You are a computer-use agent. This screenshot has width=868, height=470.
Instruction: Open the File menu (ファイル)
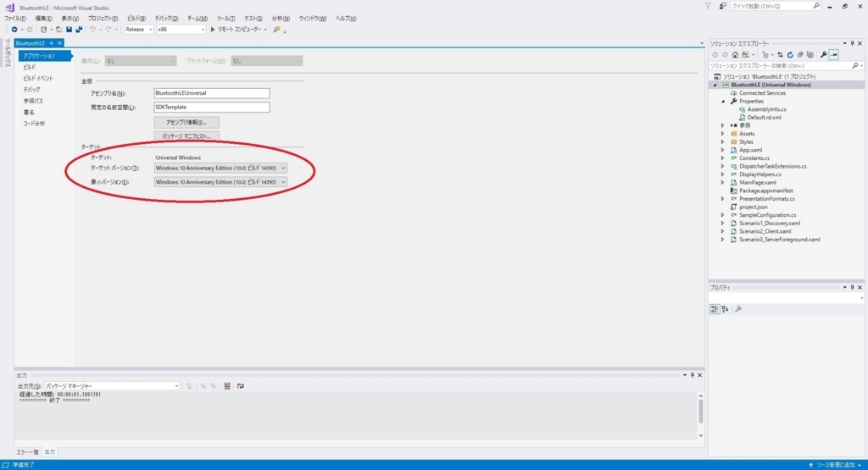pyautogui.click(x=15, y=19)
